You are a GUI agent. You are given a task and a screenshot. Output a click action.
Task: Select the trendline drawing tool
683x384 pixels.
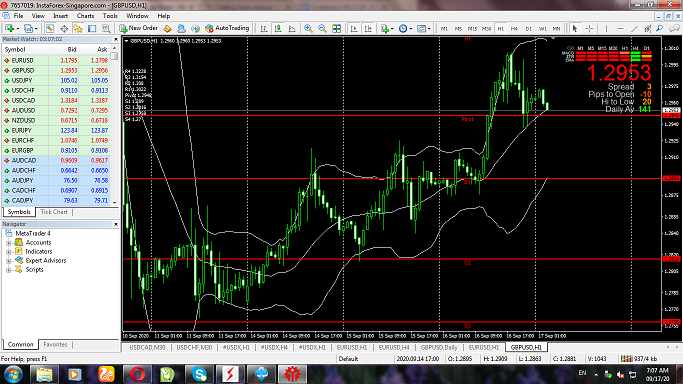[x=634, y=28]
